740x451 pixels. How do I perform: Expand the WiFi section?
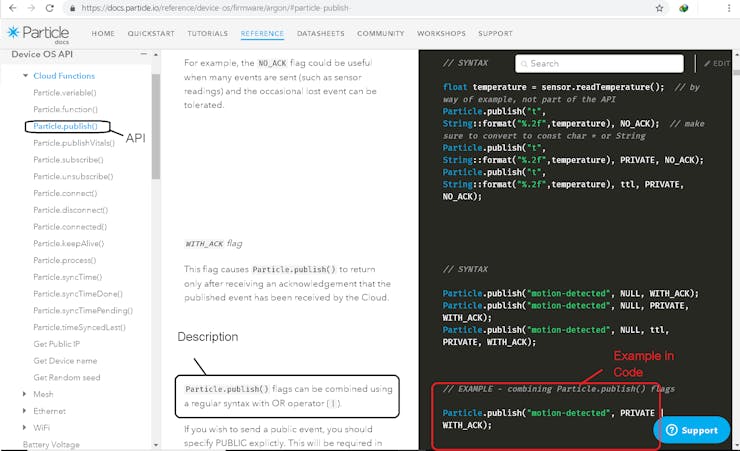[25, 427]
